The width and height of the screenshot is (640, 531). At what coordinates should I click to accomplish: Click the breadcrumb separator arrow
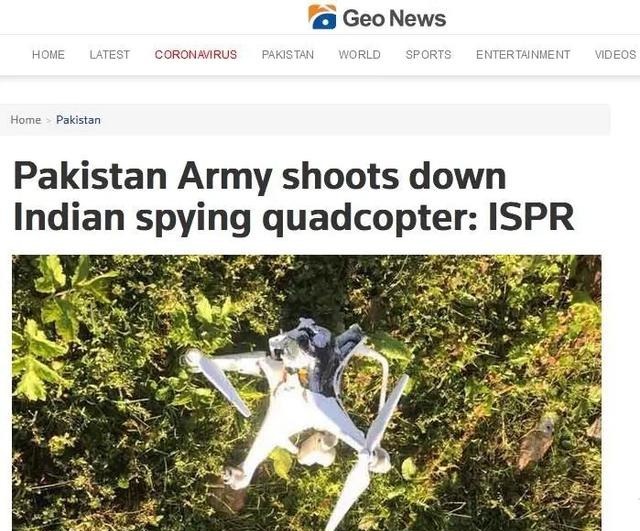coord(49,120)
